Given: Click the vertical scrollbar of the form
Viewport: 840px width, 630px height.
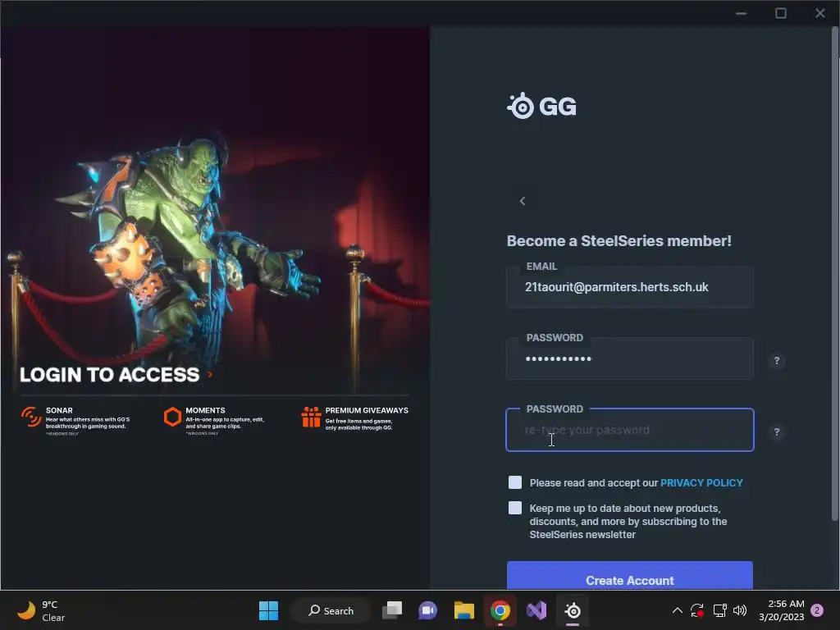Looking at the screenshot, I should point(834,273).
